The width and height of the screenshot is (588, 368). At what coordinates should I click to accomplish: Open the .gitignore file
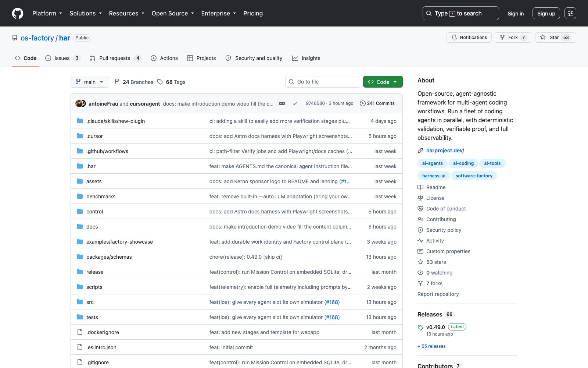point(97,362)
